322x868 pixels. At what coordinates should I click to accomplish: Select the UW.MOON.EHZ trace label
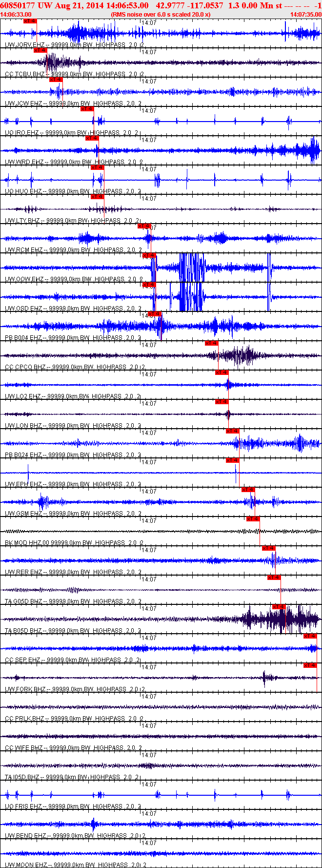tap(26, 865)
